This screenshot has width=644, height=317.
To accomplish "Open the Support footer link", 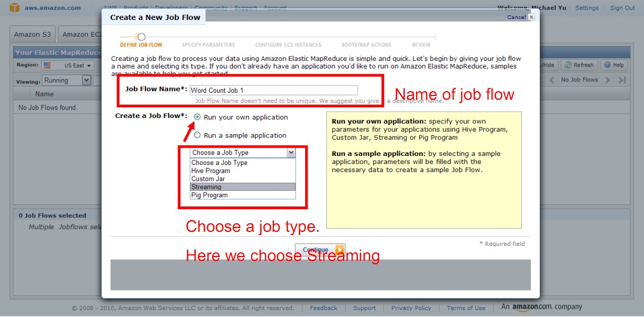I will pyautogui.click(x=364, y=308).
